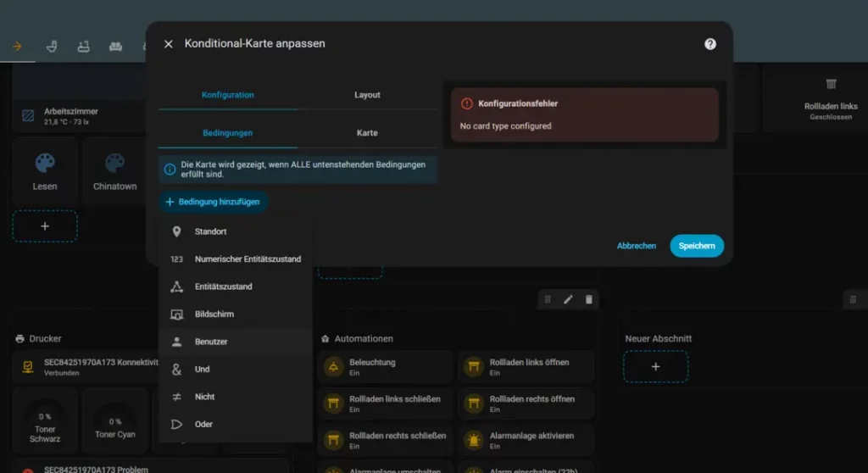868x473 pixels.
Task: Toggle Rollladen links öffnen automation
Action: click(526, 367)
